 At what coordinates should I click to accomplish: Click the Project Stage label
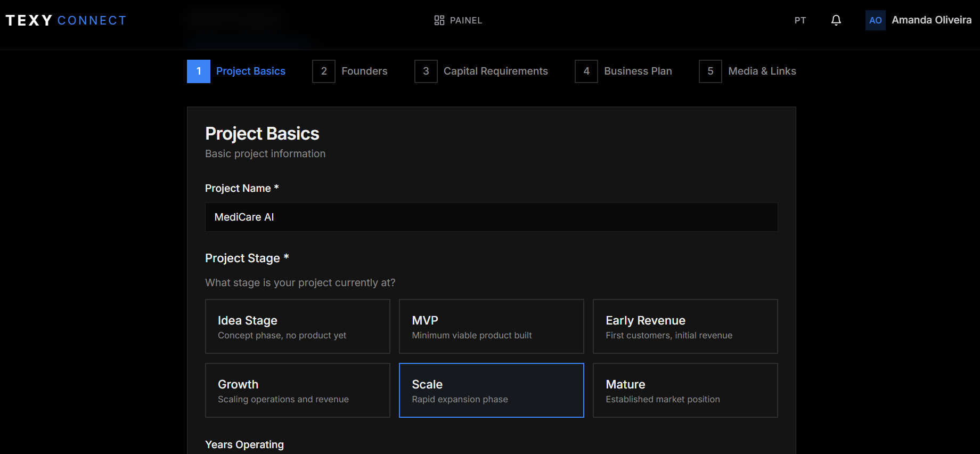click(x=247, y=258)
